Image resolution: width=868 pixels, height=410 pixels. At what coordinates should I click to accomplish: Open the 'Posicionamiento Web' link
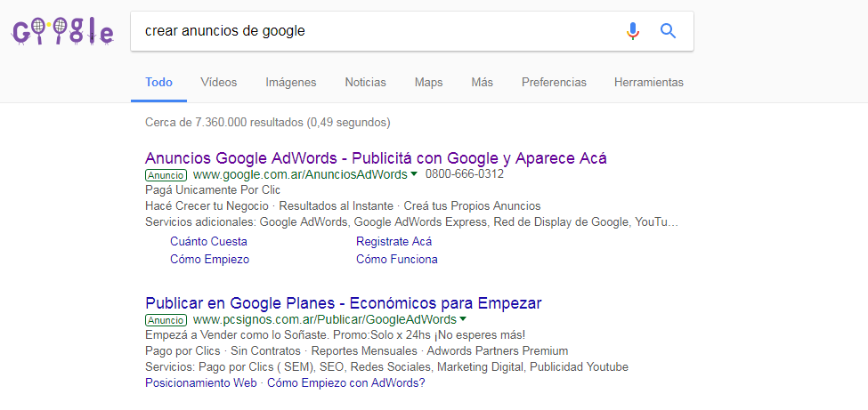pyautogui.click(x=201, y=383)
